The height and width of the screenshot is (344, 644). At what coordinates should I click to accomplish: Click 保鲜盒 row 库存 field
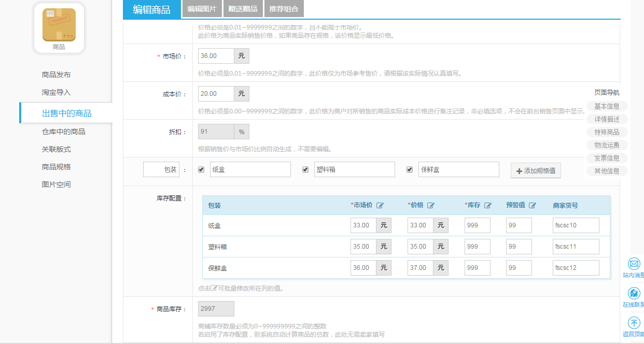tap(478, 268)
